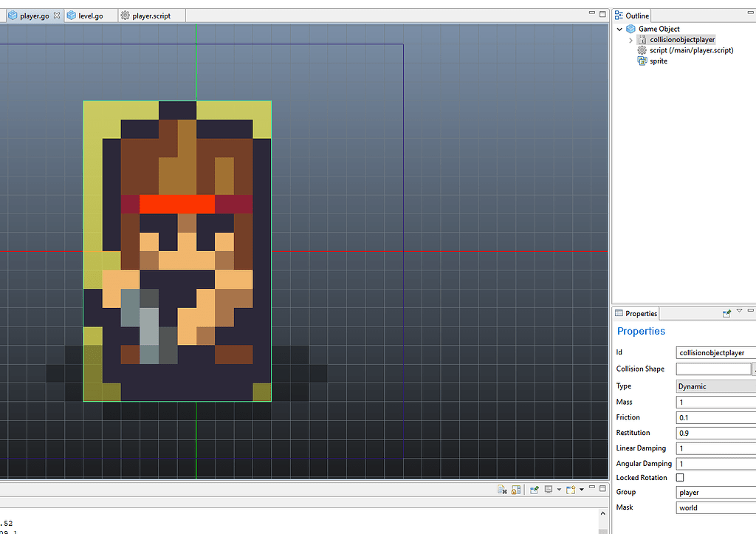This screenshot has height=534, width=756.
Task: Switch to the player.script tab
Action: click(x=151, y=14)
